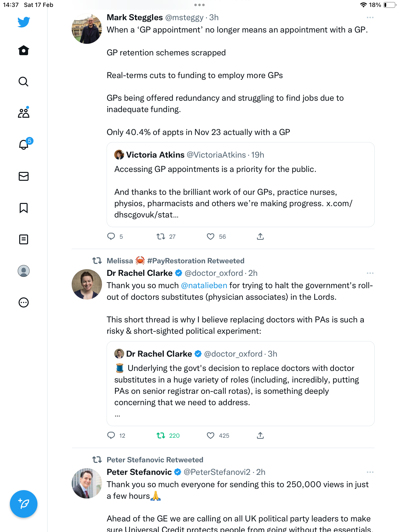This screenshot has height=532, width=399.
Task: Open Notifications bell with badge 5
Action: [x=24, y=144]
